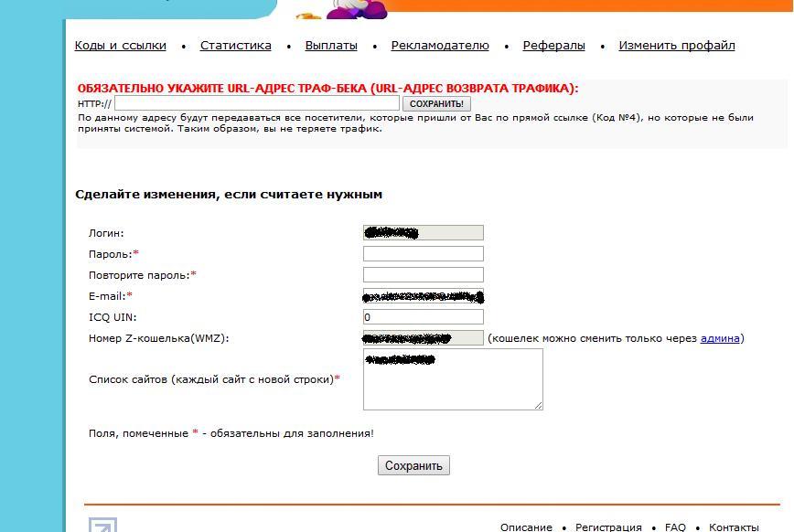
Task: Open the Выплаты section
Action: click(331, 46)
